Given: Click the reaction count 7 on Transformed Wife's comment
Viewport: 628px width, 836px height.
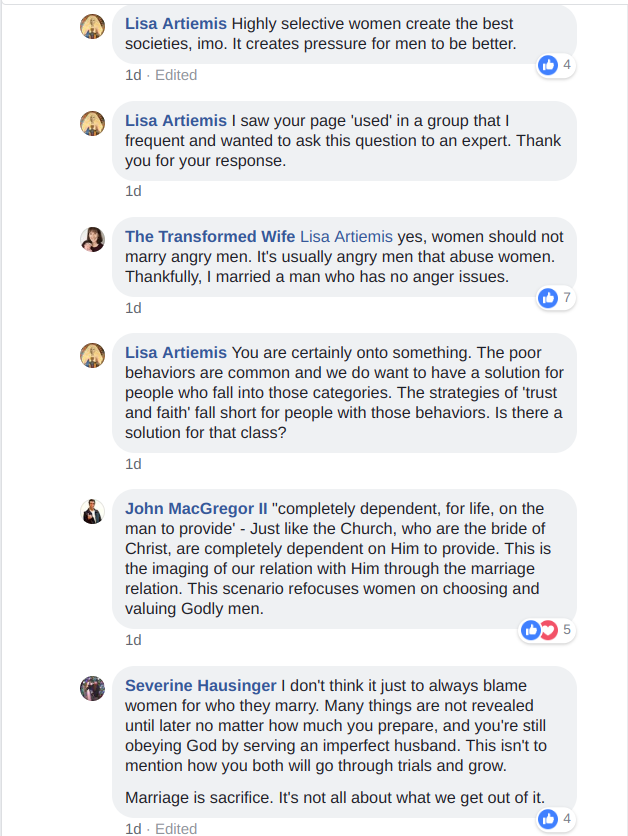Looking at the screenshot, I should coord(567,297).
